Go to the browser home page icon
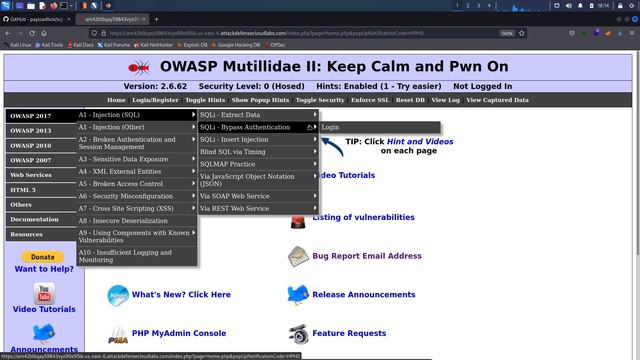 [x=44, y=33]
